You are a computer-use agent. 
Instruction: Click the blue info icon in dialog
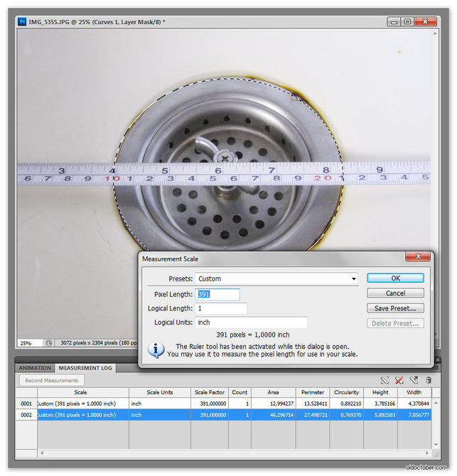pos(156,350)
